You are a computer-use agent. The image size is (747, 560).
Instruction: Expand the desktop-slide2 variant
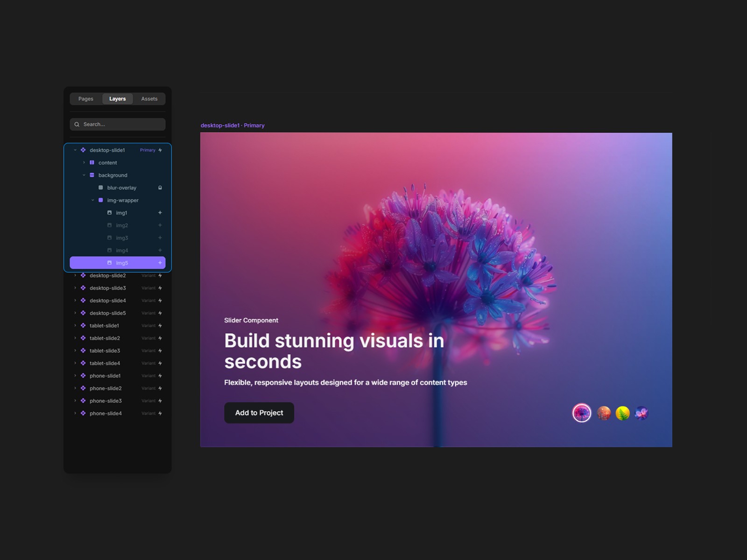point(75,275)
